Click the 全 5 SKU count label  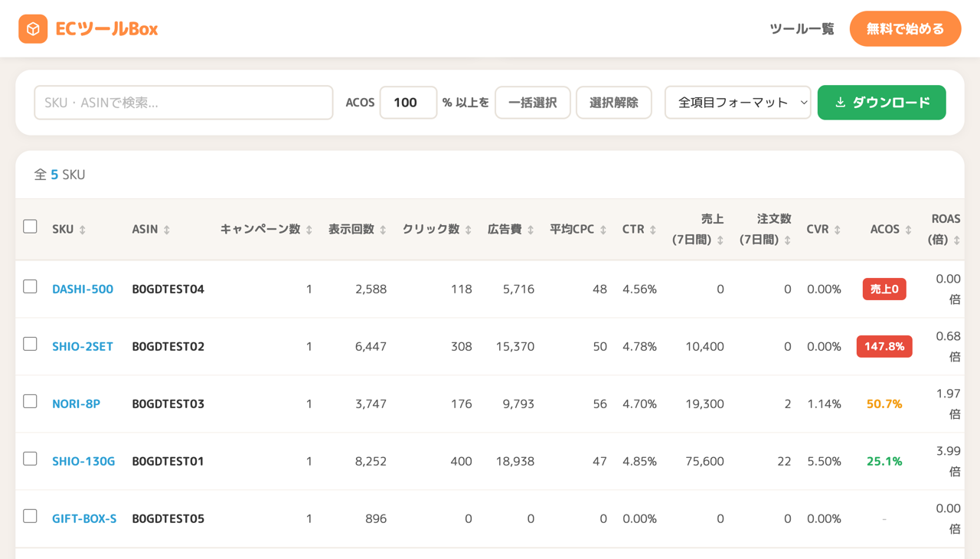point(60,175)
